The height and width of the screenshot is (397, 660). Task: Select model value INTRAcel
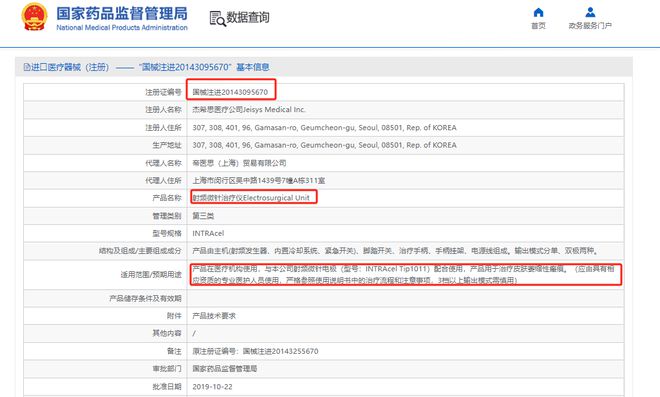tap(208, 233)
